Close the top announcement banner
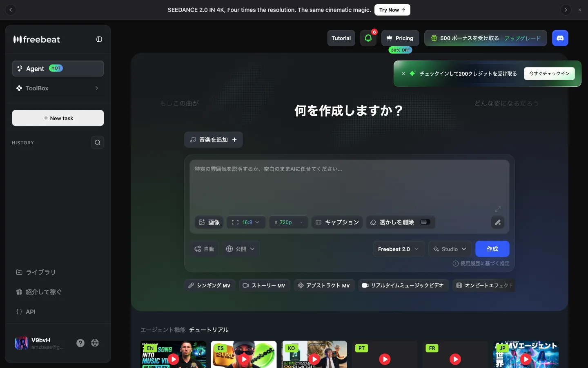Image resolution: width=588 pixels, height=368 pixels. point(580,10)
